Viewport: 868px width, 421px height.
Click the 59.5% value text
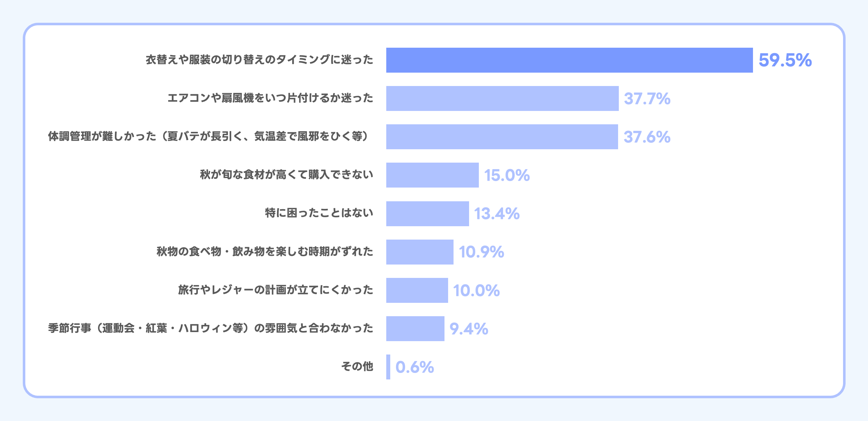(x=785, y=60)
